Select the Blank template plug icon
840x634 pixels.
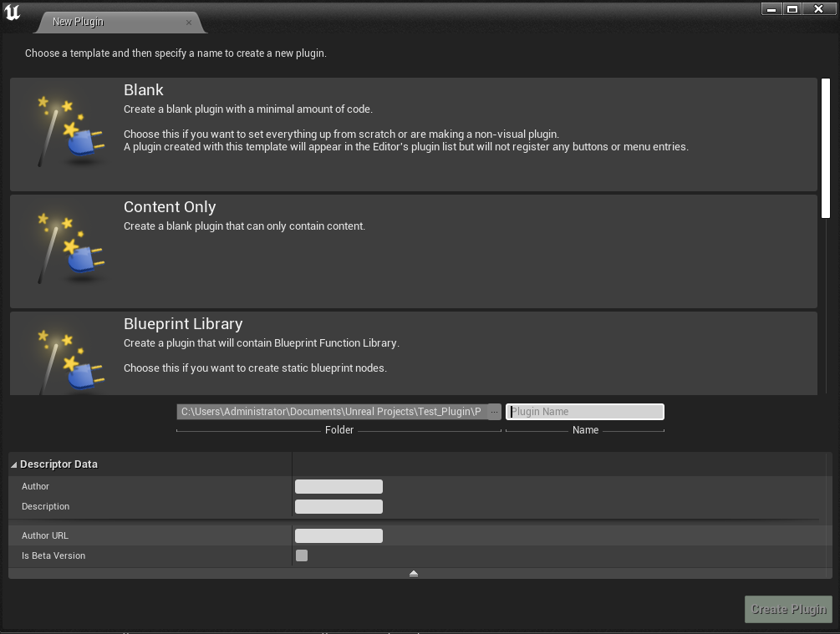pyautogui.click(x=71, y=132)
